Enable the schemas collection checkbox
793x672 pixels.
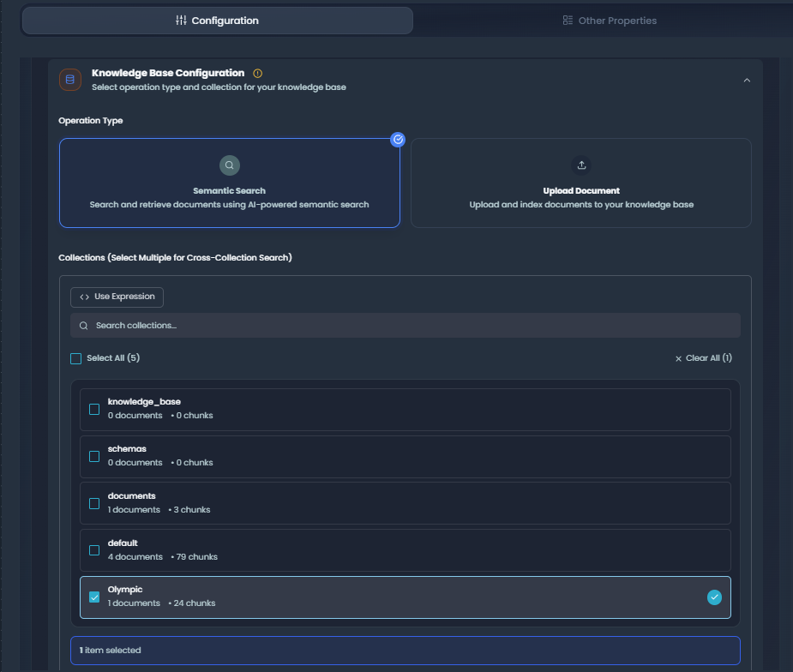[94, 457]
